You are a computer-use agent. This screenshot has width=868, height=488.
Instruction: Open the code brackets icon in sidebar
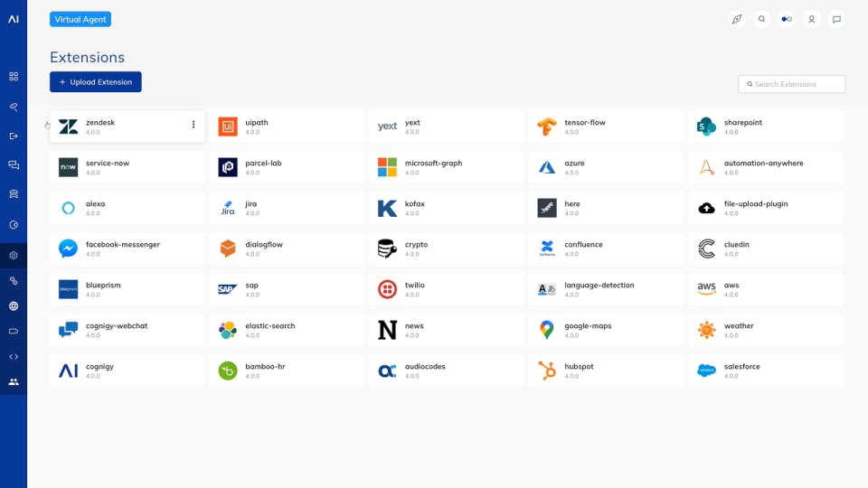click(14, 357)
